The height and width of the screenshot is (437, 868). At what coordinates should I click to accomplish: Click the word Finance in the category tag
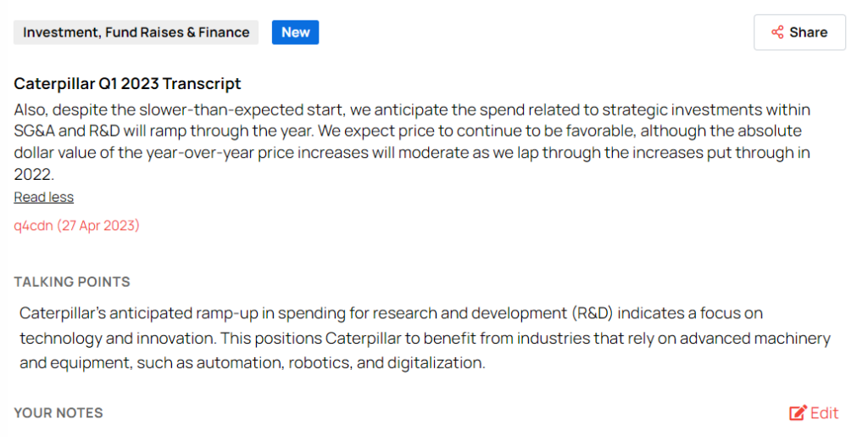click(x=224, y=32)
